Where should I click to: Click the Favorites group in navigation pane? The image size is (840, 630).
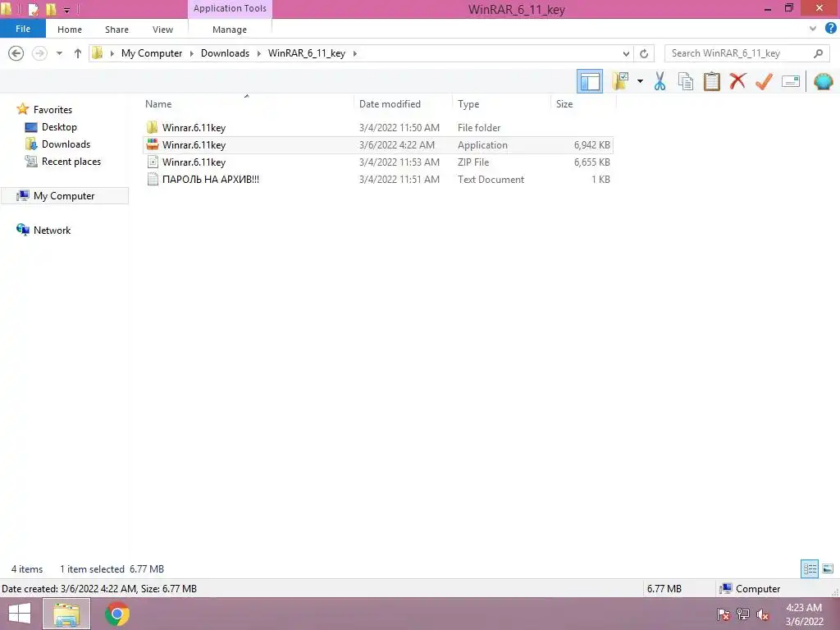pos(52,109)
